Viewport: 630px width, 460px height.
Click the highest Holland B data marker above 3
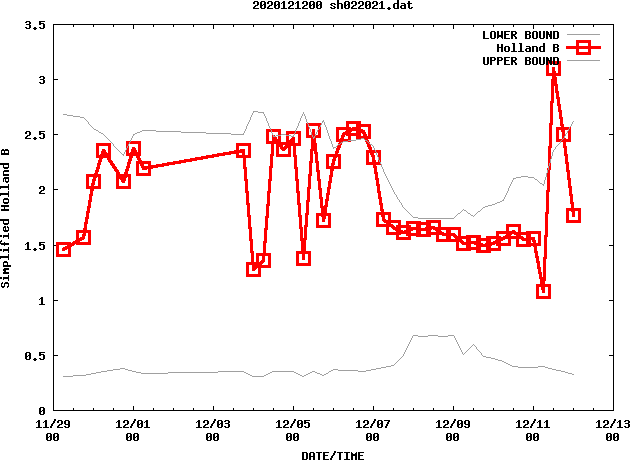[x=553, y=68]
